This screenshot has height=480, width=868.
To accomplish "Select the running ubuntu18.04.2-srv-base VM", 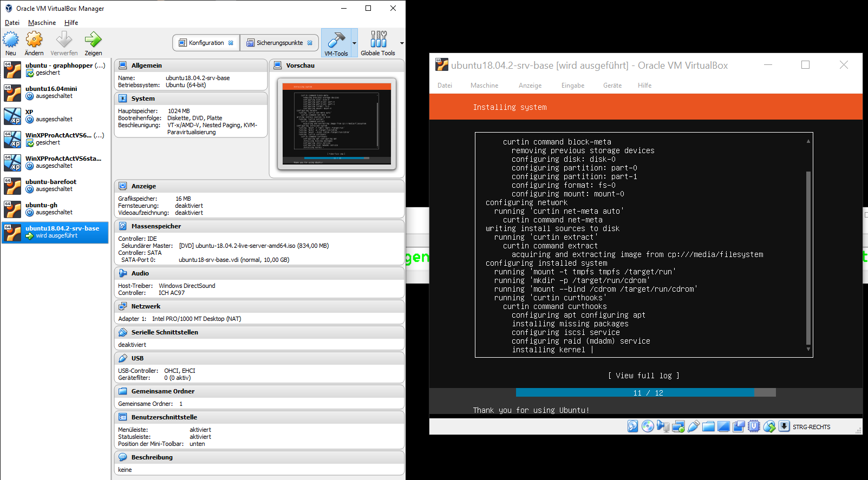I will coord(55,232).
